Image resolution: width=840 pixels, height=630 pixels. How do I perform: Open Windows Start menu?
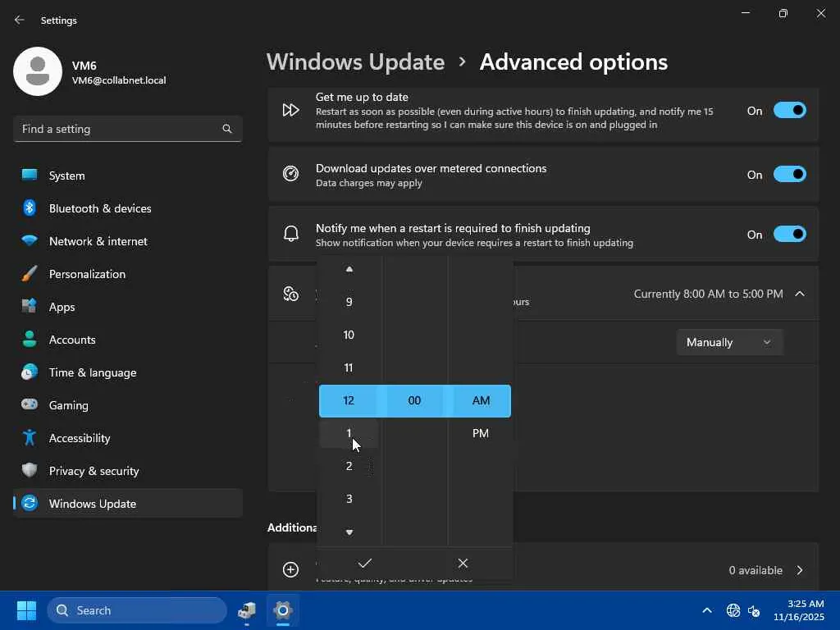click(26, 610)
